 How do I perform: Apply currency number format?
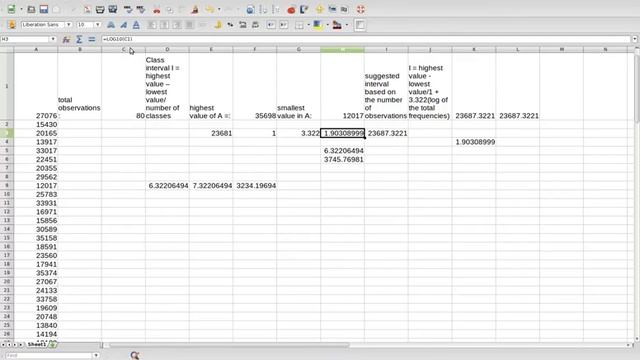(218, 25)
